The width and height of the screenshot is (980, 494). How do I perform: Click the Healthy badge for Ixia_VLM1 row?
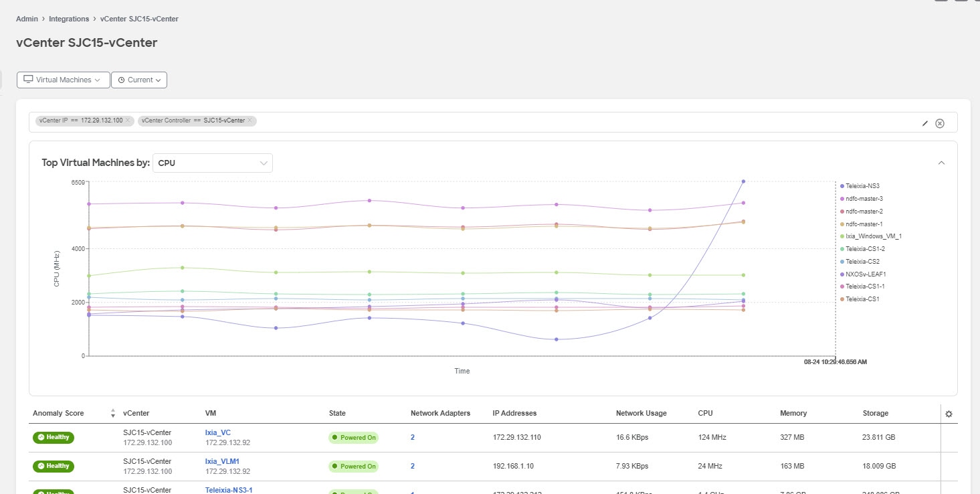(x=54, y=466)
